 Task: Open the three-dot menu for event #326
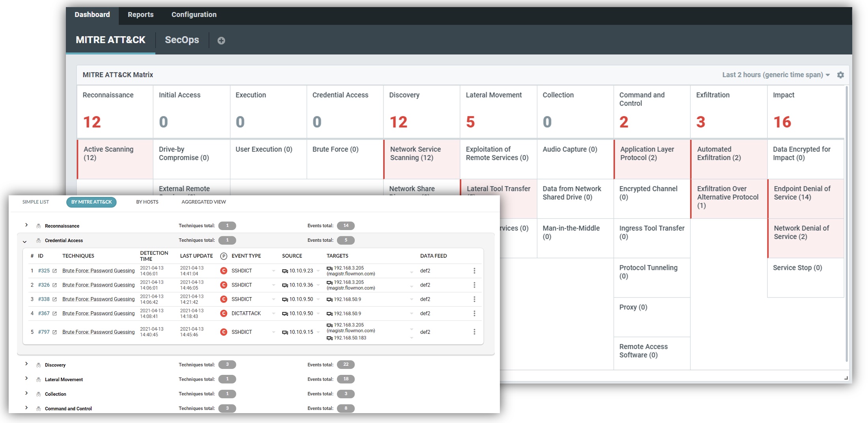click(474, 285)
